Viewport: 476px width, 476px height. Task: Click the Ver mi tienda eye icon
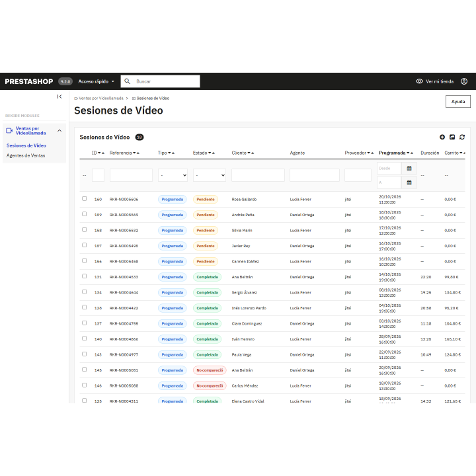click(419, 81)
